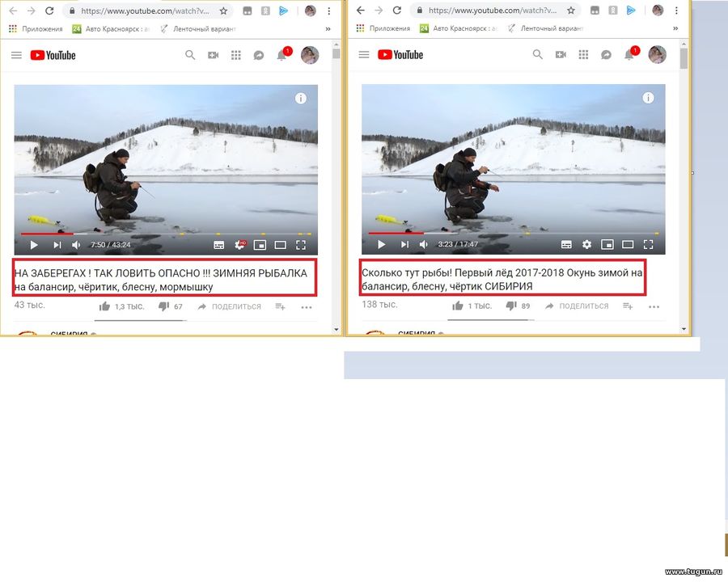Screen dimensions: 728x582
Task: Toggle subtitles in the right player
Action: [566, 245]
